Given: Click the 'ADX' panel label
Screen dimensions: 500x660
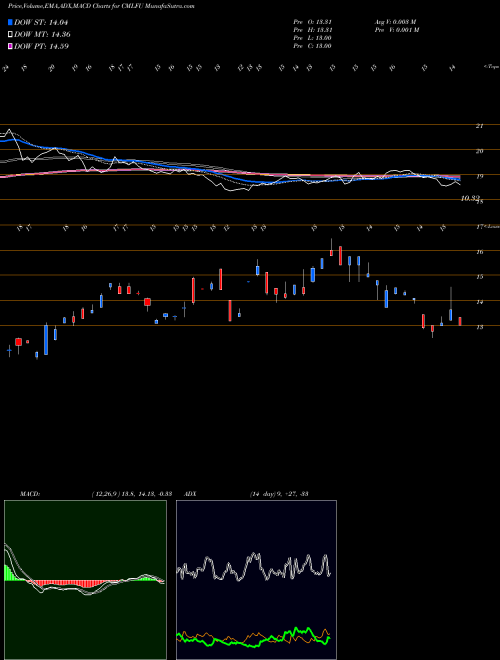Looking at the screenshot, I should [190, 494].
